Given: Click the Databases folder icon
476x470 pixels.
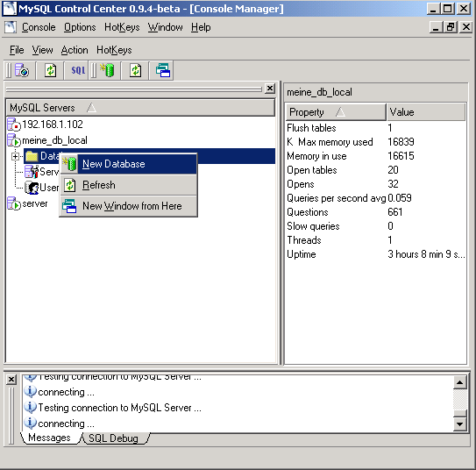Looking at the screenshot, I should (x=32, y=156).
